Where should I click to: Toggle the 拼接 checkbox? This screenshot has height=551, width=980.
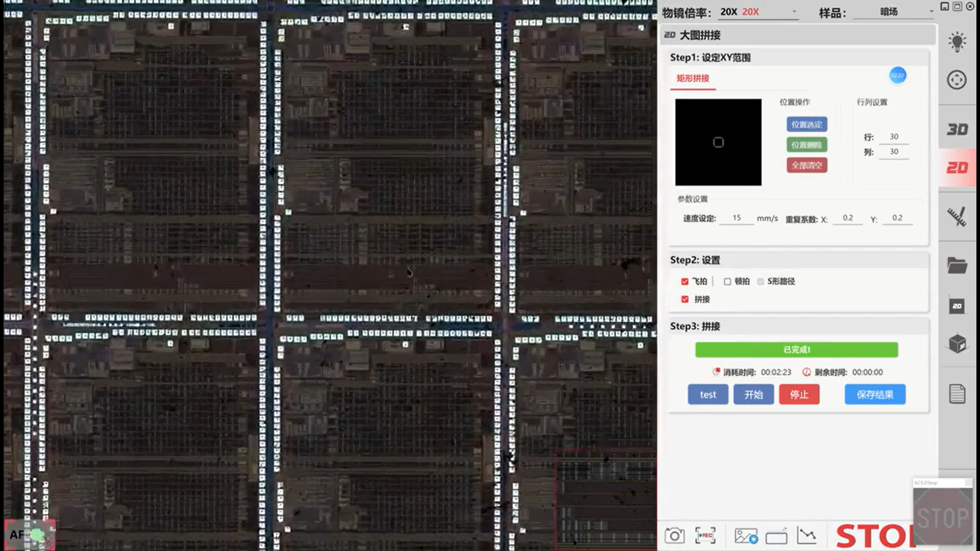[x=685, y=299]
